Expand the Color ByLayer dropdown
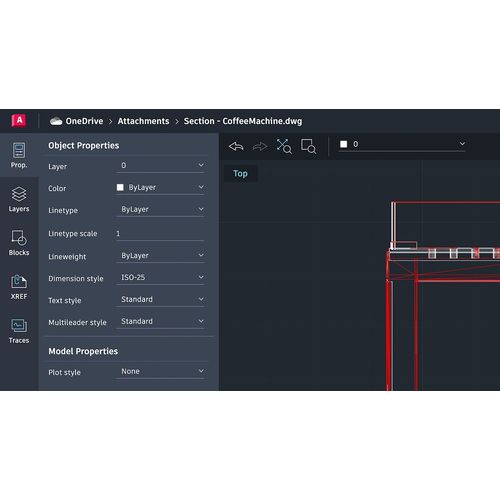500x500 pixels. 160,188
